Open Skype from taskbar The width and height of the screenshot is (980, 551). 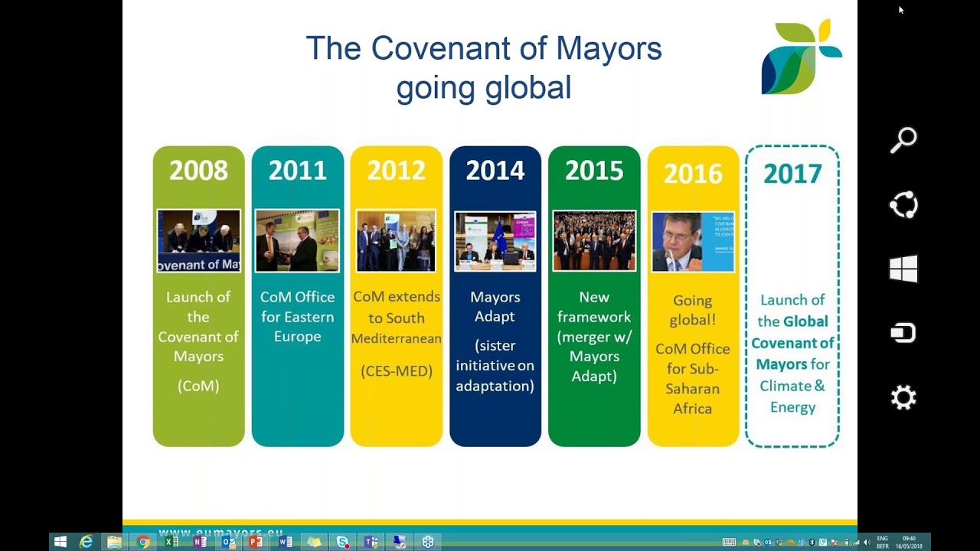[x=342, y=542]
